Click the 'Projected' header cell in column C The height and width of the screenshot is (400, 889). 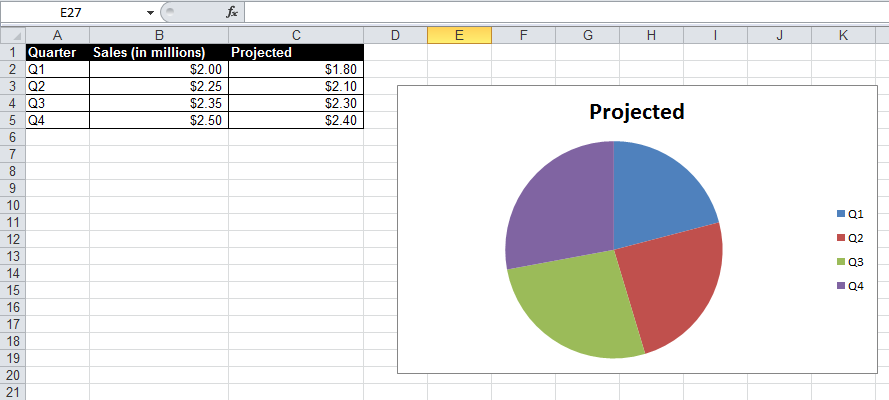click(x=296, y=52)
